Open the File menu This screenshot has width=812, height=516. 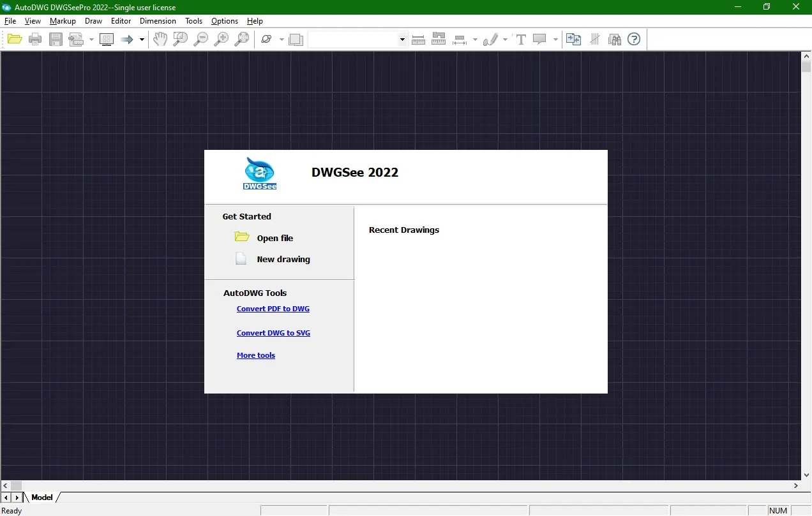coord(10,21)
